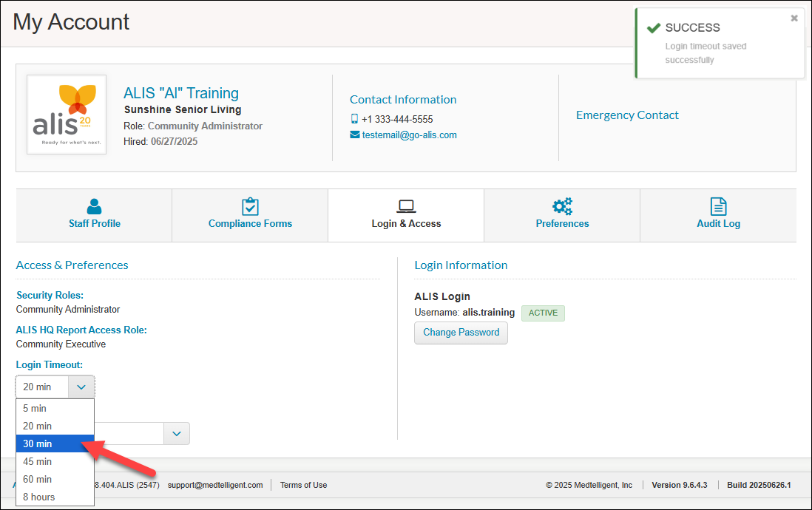Choose 20 min from the timeout list
Viewport: 812px width, 510px height.
point(55,426)
